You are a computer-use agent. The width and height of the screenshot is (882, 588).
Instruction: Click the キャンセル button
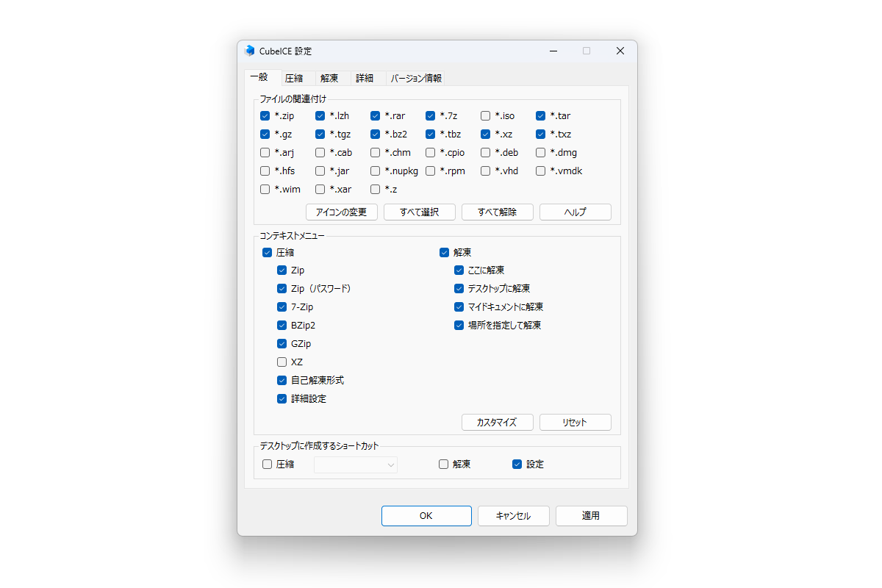click(514, 516)
